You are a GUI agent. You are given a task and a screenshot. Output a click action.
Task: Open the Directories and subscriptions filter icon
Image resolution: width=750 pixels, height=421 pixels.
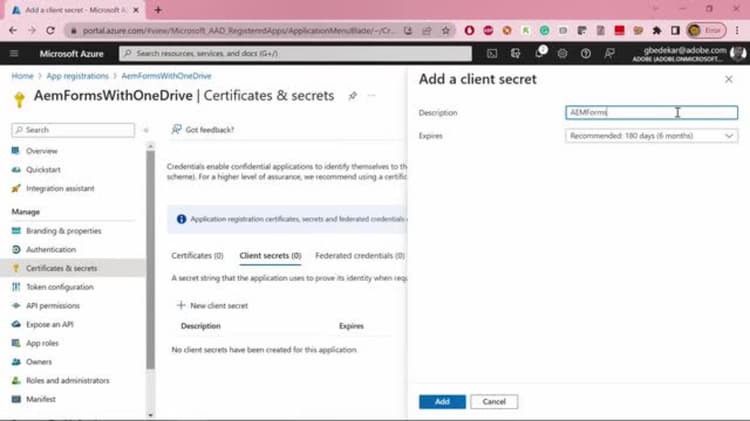pos(515,54)
